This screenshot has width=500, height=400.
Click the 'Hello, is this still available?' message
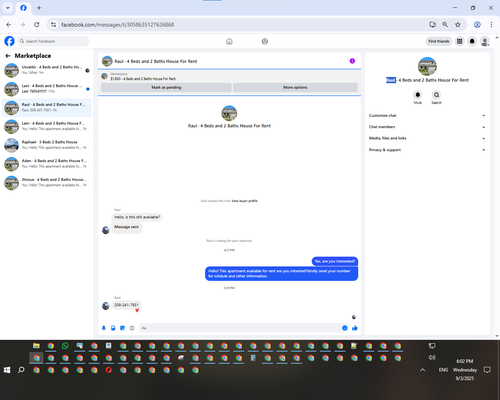pos(137,217)
